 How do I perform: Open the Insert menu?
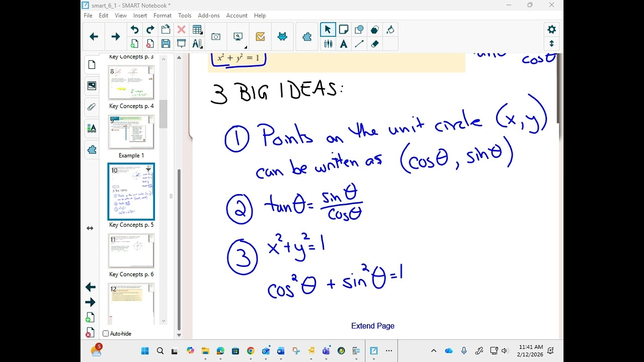pyautogui.click(x=140, y=16)
